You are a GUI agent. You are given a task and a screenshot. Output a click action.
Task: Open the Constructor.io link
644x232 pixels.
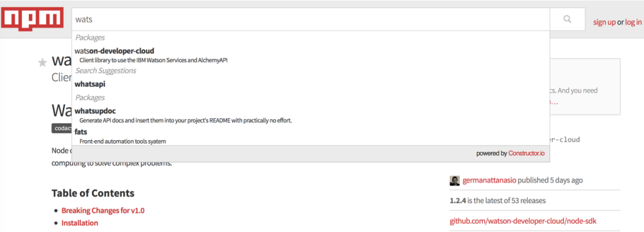click(526, 153)
